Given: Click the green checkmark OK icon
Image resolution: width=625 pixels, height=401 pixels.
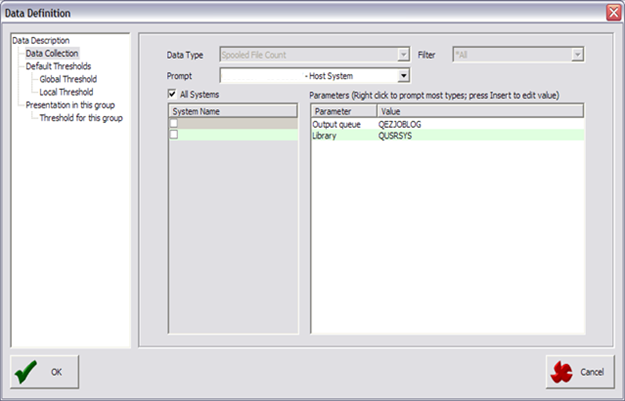Looking at the screenshot, I should click(x=28, y=372).
